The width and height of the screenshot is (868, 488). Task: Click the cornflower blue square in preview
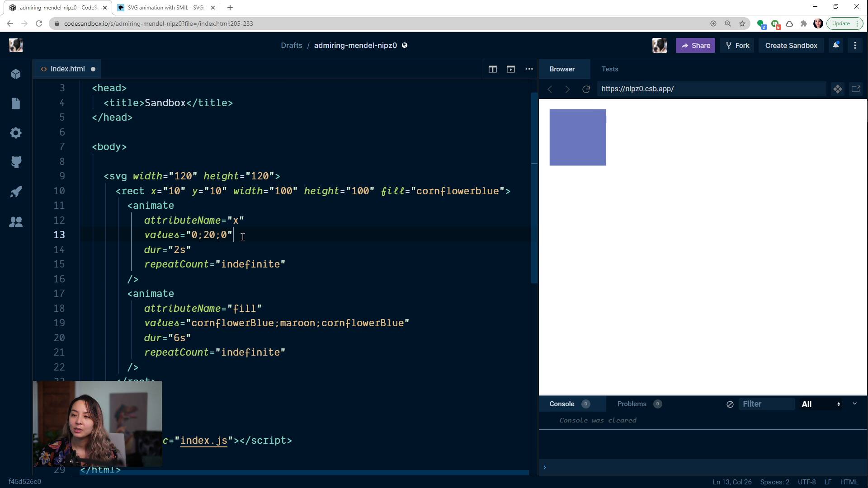pos(577,137)
